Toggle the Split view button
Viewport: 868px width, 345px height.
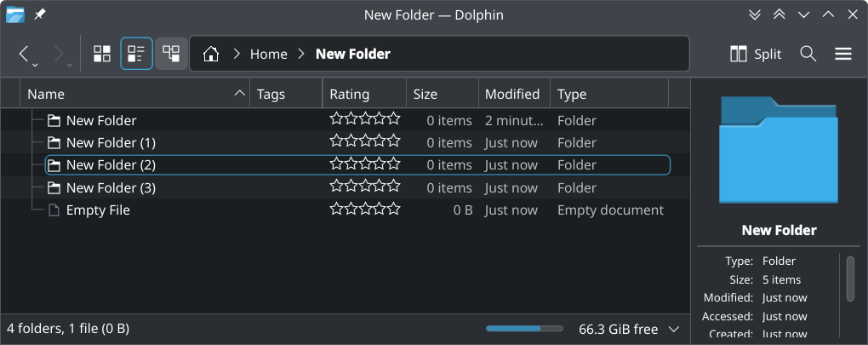pyautogui.click(x=756, y=54)
